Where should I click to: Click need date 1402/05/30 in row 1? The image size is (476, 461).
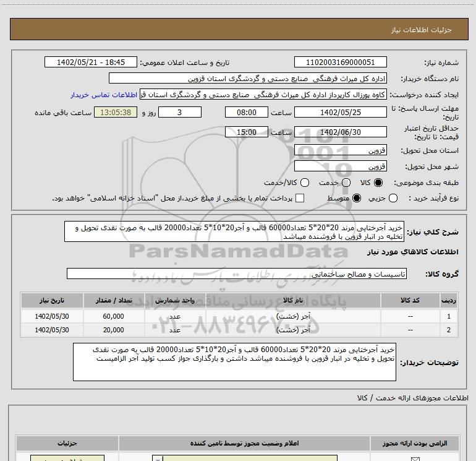[52, 316]
